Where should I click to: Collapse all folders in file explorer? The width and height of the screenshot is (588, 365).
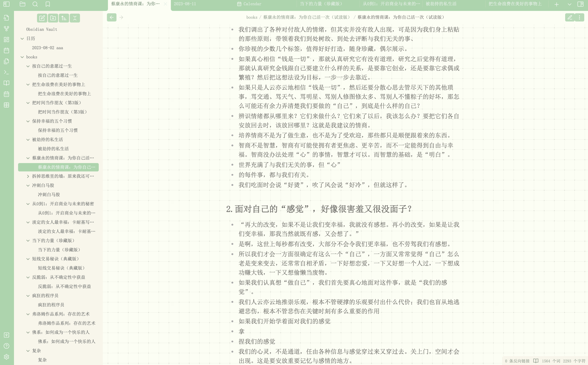tap(75, 18)
